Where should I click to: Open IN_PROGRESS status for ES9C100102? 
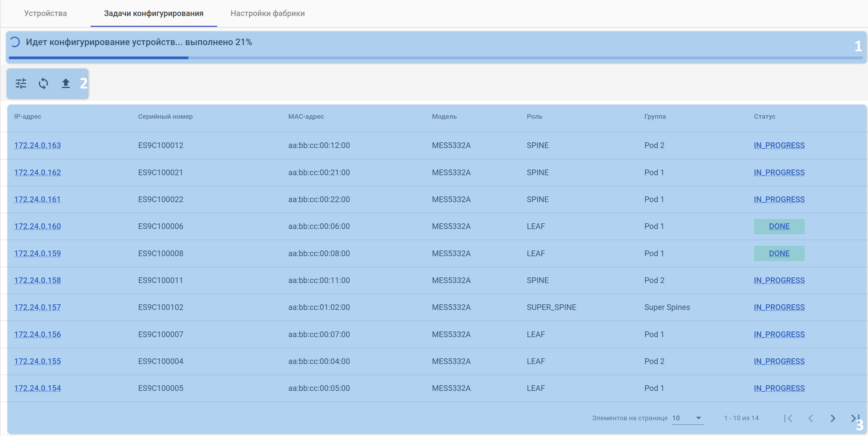[x=779, y=308]
